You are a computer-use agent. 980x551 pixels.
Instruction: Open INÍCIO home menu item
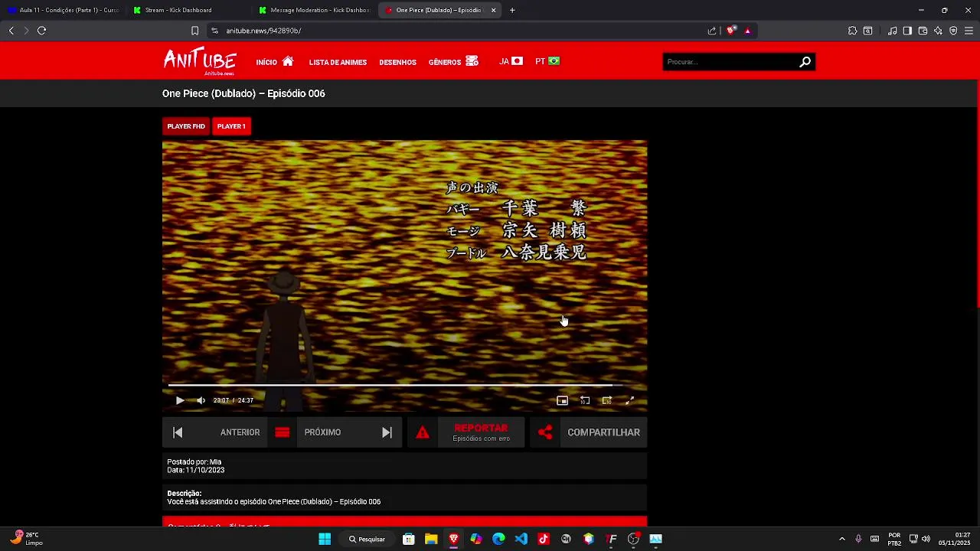(275, 62)
